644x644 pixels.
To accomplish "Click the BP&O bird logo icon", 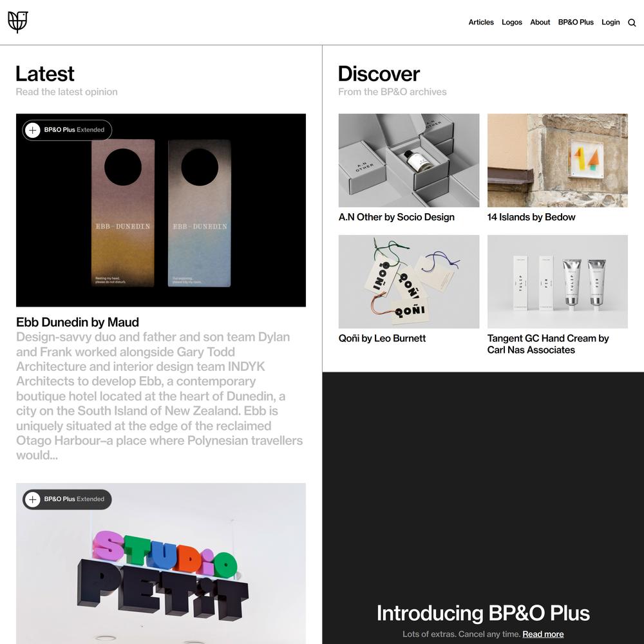I will point(18,22).
